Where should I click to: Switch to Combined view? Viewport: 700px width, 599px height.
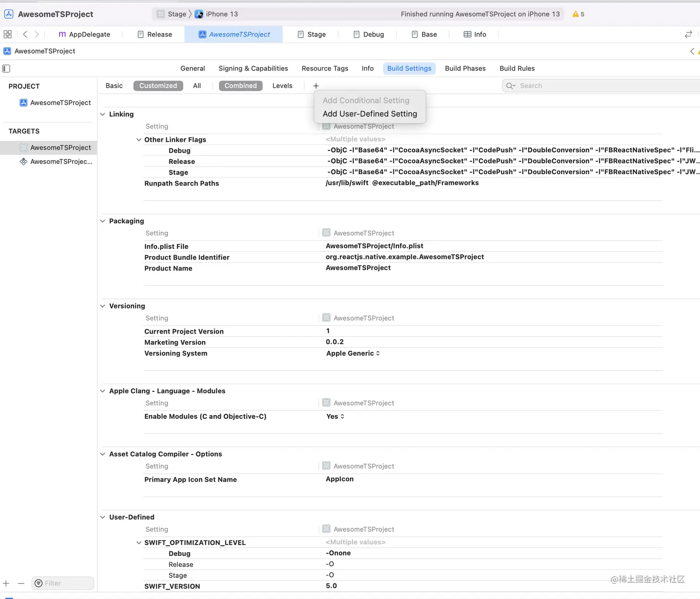[x=240, y=86]
